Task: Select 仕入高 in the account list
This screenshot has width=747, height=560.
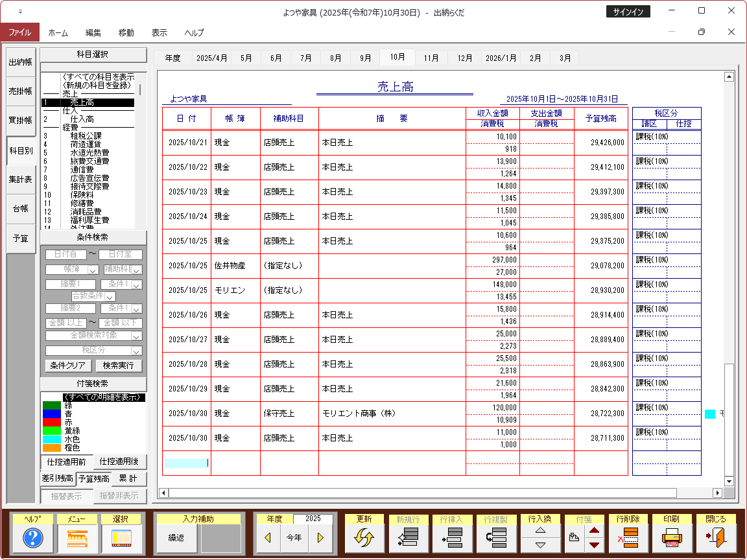Action: [82, 119]
